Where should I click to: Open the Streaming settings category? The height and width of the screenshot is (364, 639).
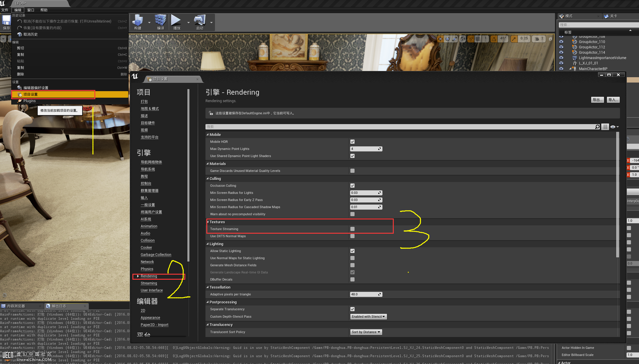149,283
